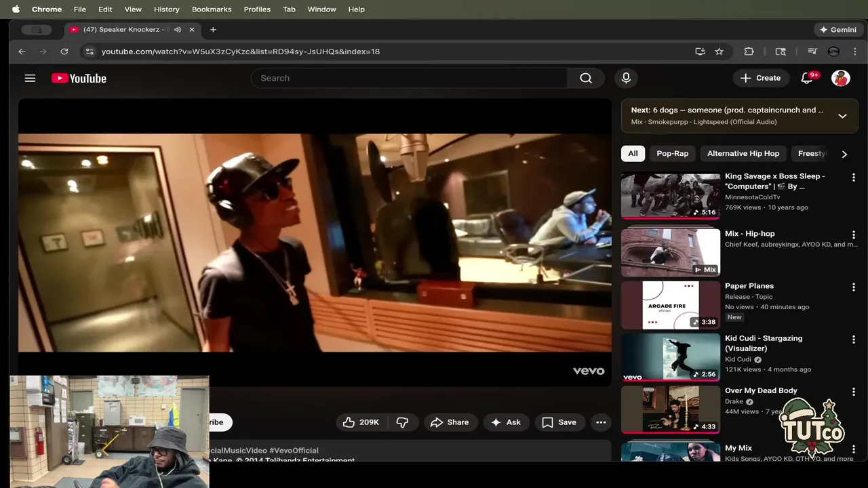
Task: Click the YouTube search input field
Action: click(409, 78)
